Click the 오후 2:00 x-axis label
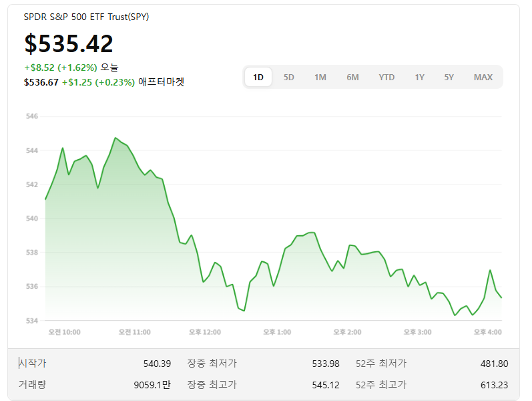Image resolution: width=532 pixels, height=401 pixels. click(x=347, y=332)
